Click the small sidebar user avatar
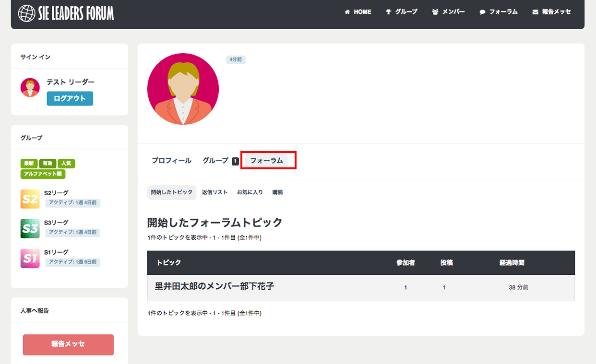Image resolution: width=596 pixels, height=364 pixels. coord(30,88)
